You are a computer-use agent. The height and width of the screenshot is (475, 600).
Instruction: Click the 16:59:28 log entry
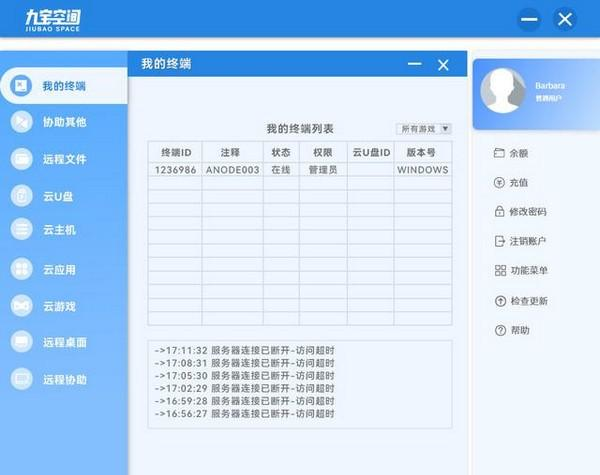245,401
